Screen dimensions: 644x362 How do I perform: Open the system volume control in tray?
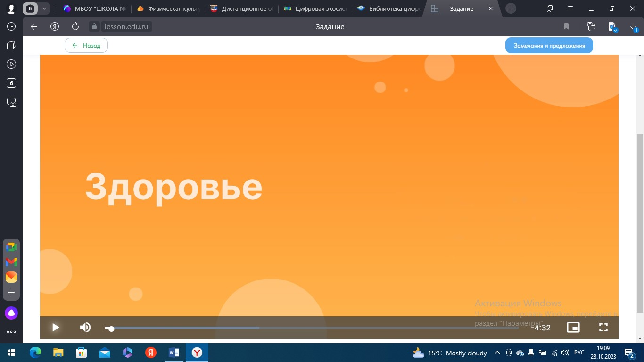point(565,353)
